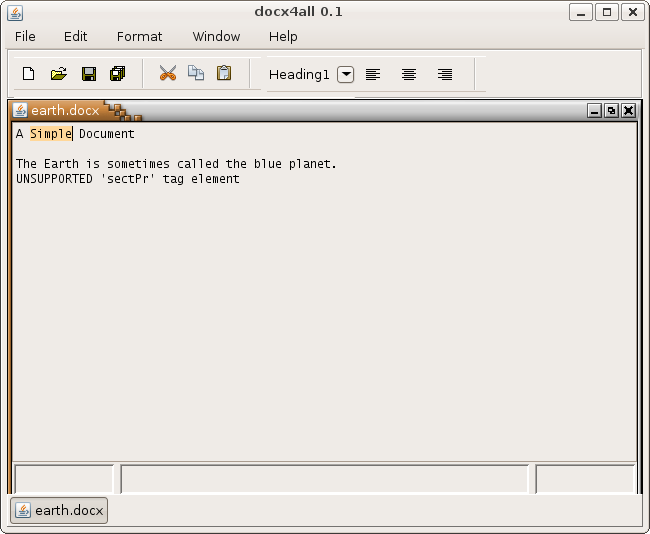Click the left status bar field
Viewport: 650px width, 534px height.
tap(64, 479)
